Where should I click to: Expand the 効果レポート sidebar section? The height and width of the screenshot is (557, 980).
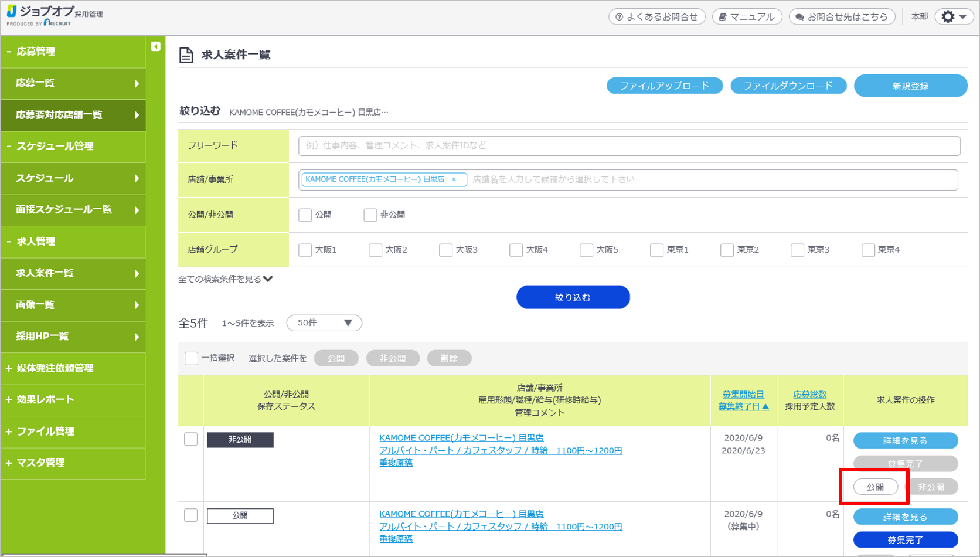tap(45, 400)
